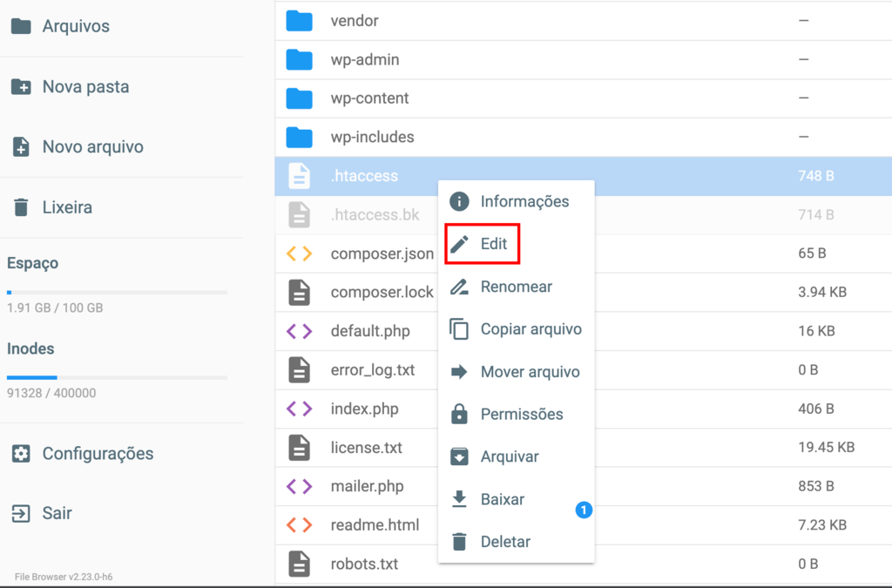Click the badge showing 1 near Baixar
The width and height of the screenshot is (892, 588).
(x=584, y=510)
